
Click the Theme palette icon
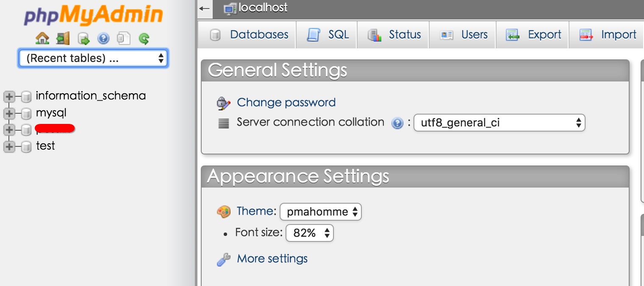click(224, 211)
